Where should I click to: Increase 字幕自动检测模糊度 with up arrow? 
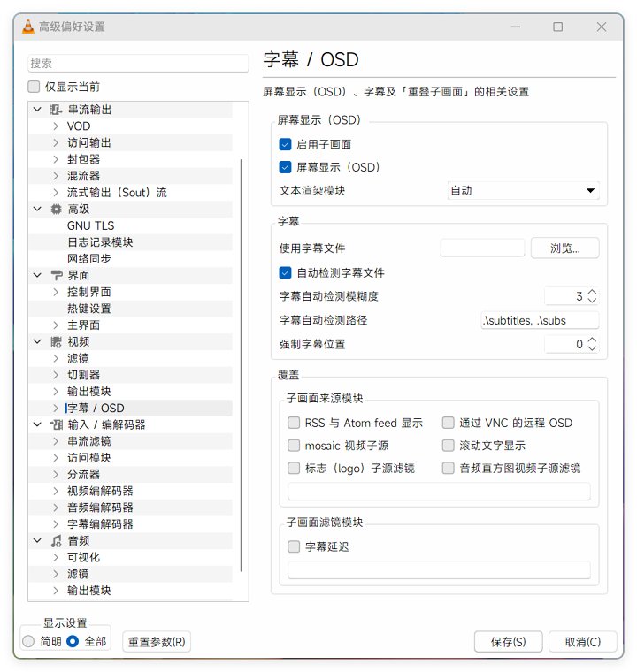coord(593,293)
